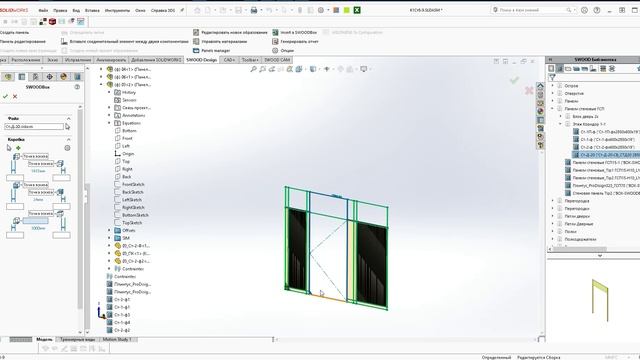
Task: Open the Окно menu
Action: [x=140, y=10]
